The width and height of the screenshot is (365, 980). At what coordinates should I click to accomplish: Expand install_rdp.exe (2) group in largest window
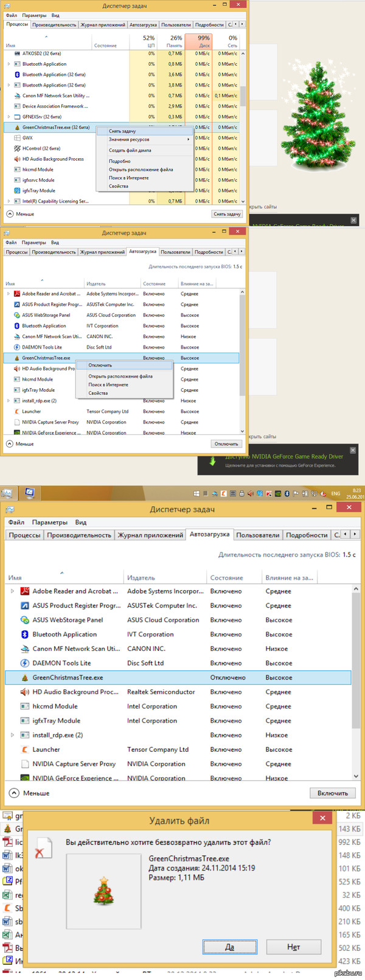12,735
